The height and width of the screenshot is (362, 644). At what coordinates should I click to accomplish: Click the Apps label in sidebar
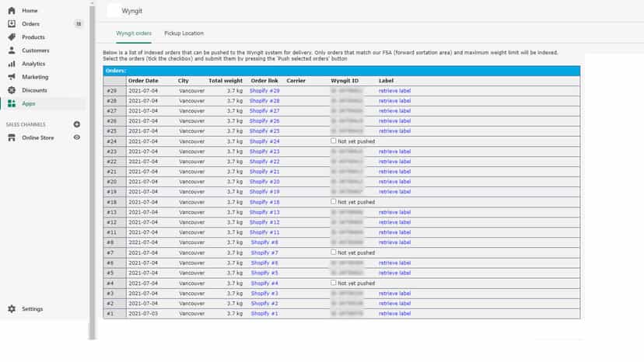click(x=28, y=103)
